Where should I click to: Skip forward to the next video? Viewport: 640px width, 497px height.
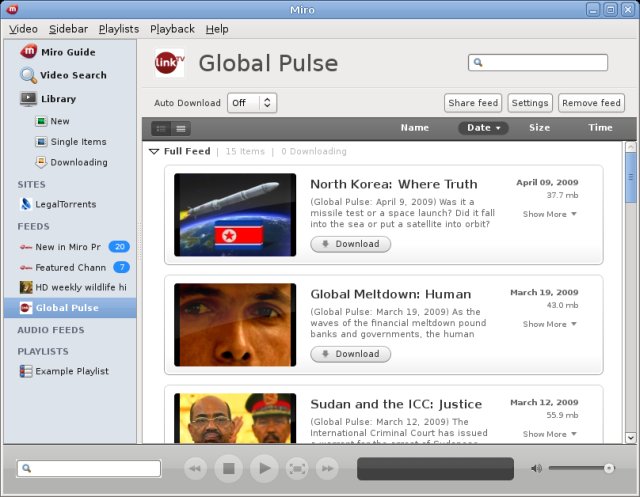coord(327,468)
